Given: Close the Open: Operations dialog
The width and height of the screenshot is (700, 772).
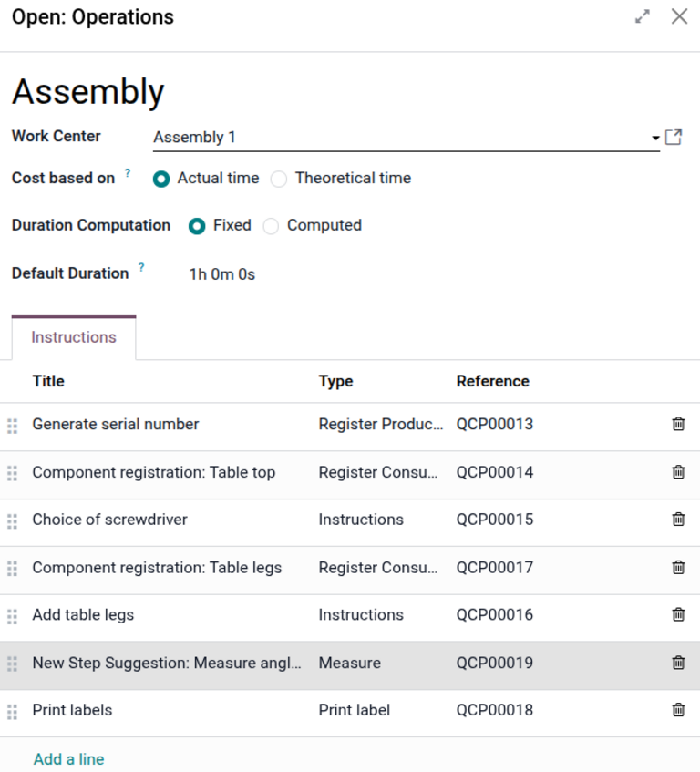Looking at the screenshot, I should [x=679, y=16].
